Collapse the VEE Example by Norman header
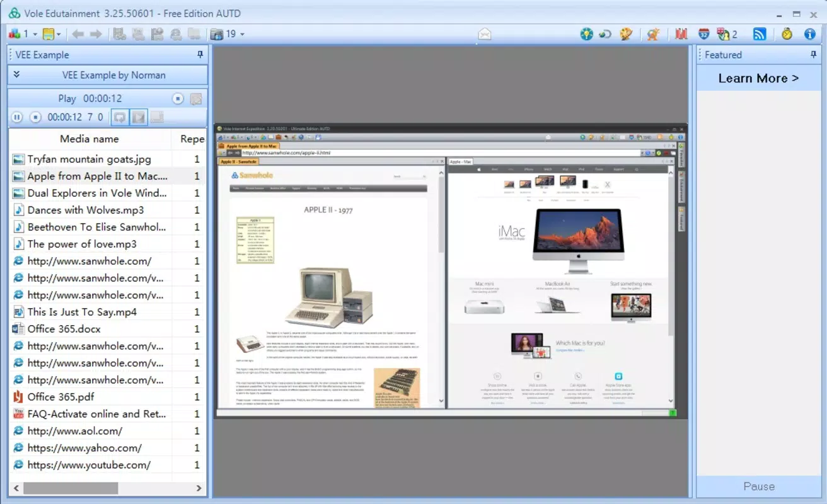827x504 pixels. [x=17, y=74]
